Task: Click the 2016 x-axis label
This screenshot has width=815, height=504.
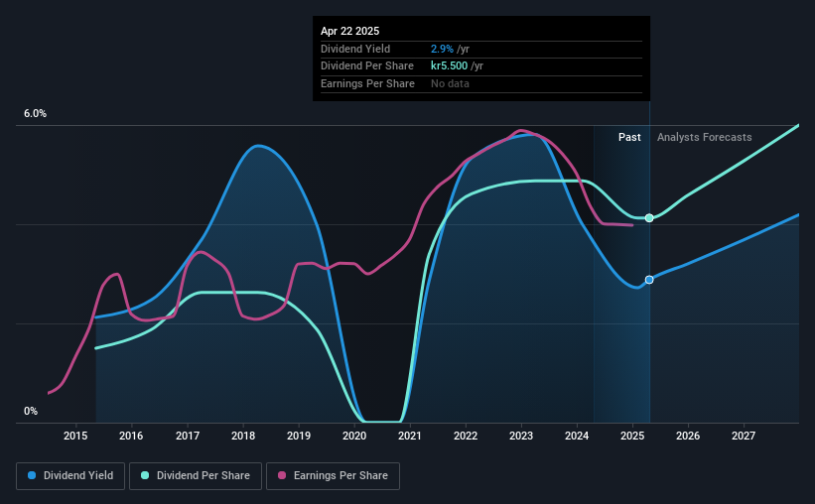Action: (x=131, y=436)
